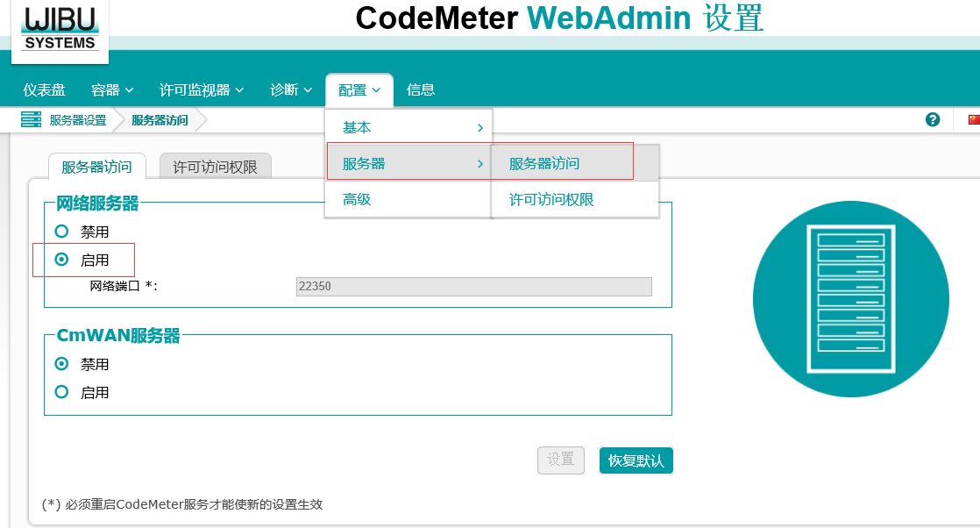Click the 设置 apply button
The width and height of the screenshot is (980, 528).
tap(561, 460)
